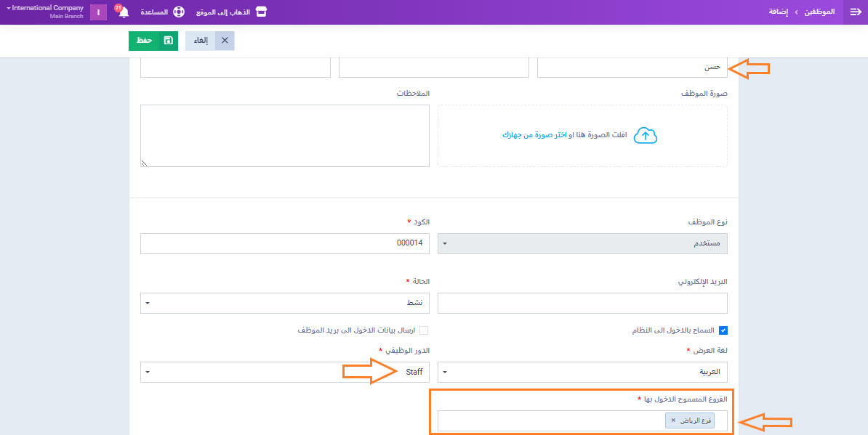Enable ارسال بيانات الدخول checkbox
Image resolution: width=868 pixels, height=435 pixels.
(x=424, y=330)
